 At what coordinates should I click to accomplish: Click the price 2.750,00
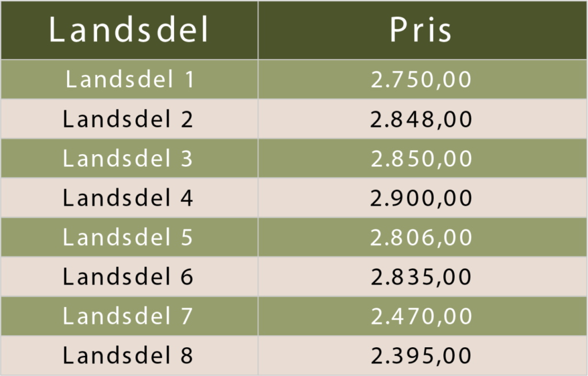421,80
